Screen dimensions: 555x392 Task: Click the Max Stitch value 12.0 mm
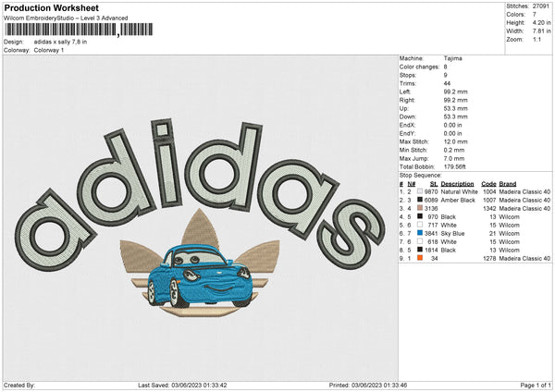(455, 141)
